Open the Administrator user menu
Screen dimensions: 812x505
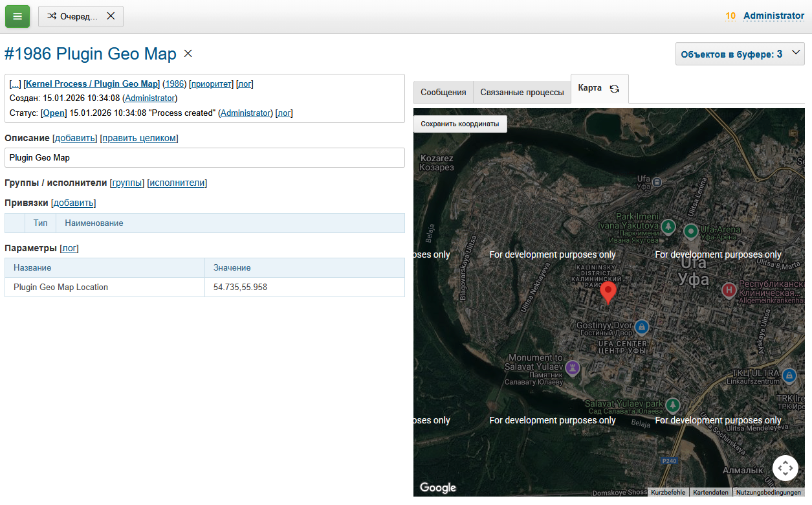(x=773, y=16)
